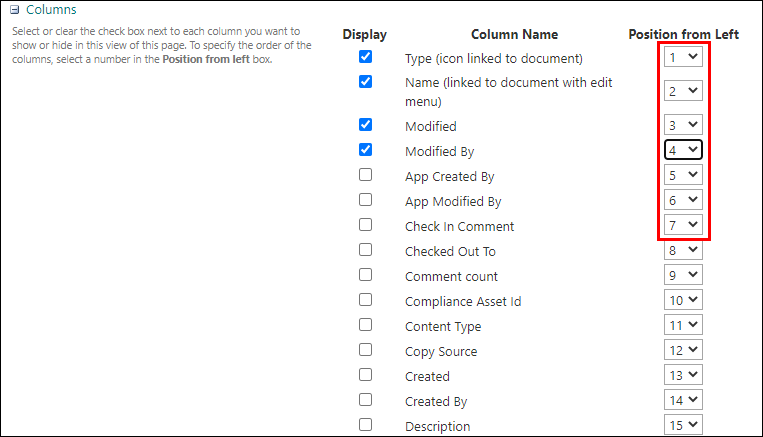This screenshot has width=763, height=437.
Task: Tick the Comment count checkbox
Action: [365, 275]
